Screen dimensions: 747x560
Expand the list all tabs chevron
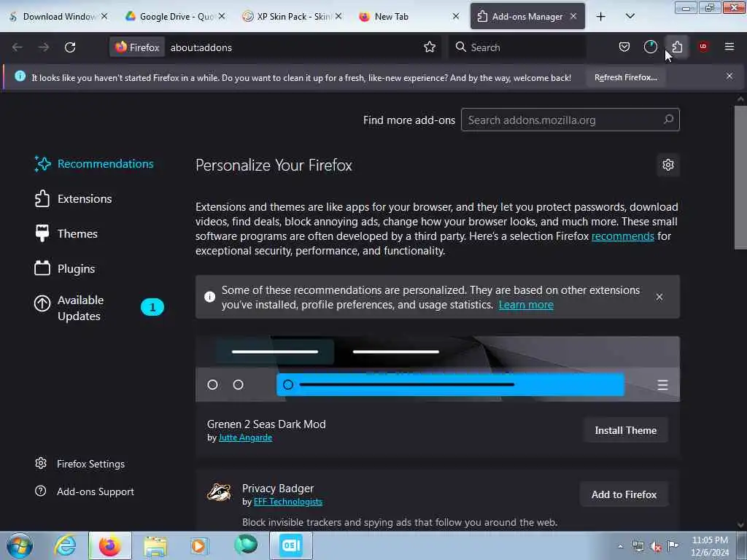(630, 16)
